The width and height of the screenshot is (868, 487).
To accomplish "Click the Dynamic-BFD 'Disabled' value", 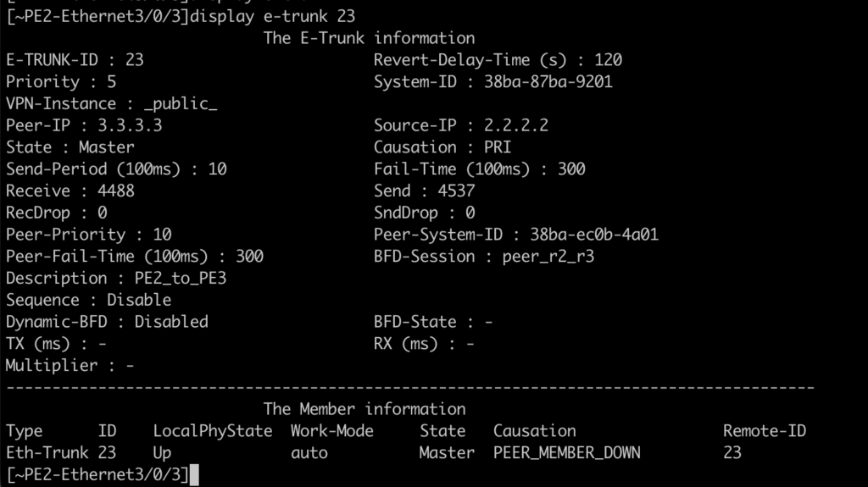I will (170, 322).
